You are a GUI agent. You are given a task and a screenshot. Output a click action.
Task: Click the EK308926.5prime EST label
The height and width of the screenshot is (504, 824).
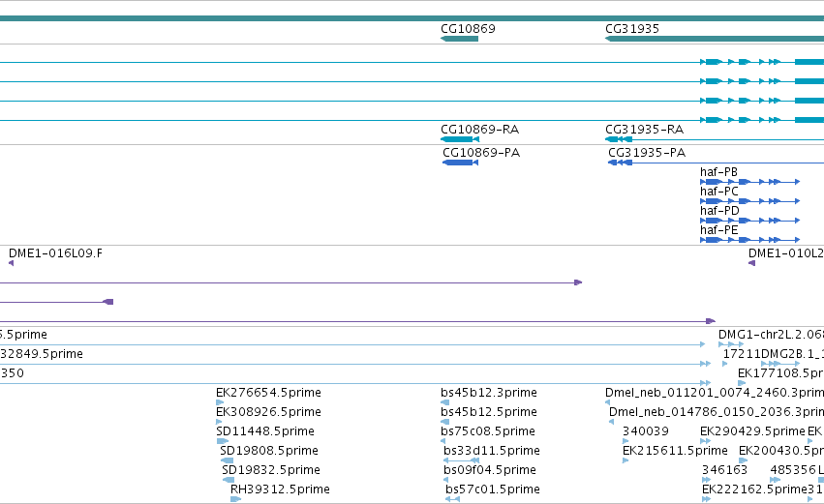(x=268, y=412)
